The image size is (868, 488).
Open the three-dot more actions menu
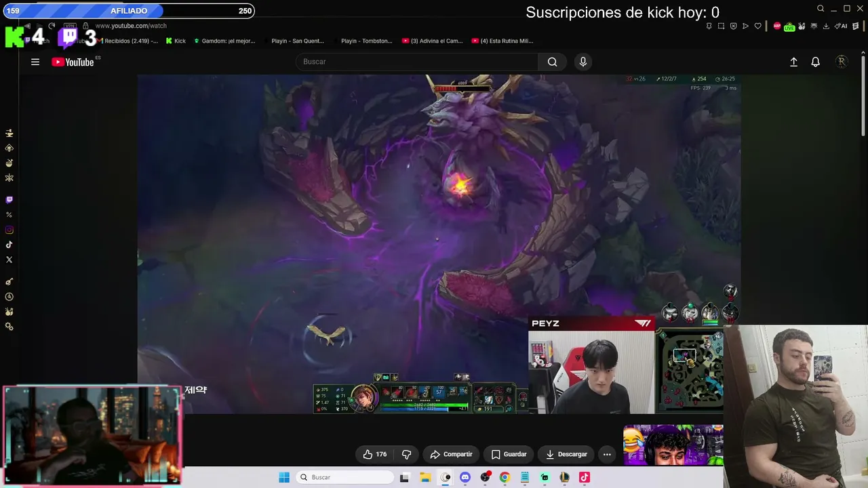tap(607, 454)
